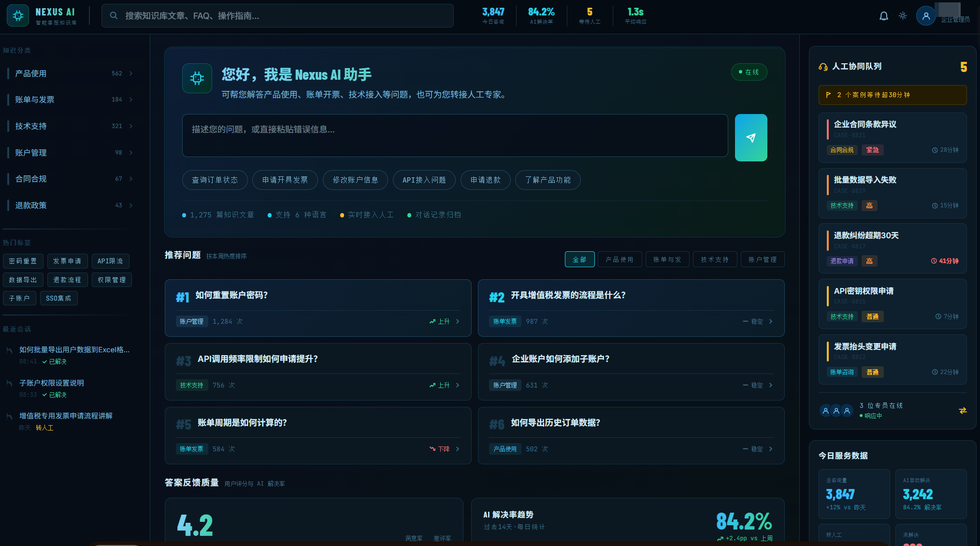Click the rising trend icon on question #3

[432, 386]
